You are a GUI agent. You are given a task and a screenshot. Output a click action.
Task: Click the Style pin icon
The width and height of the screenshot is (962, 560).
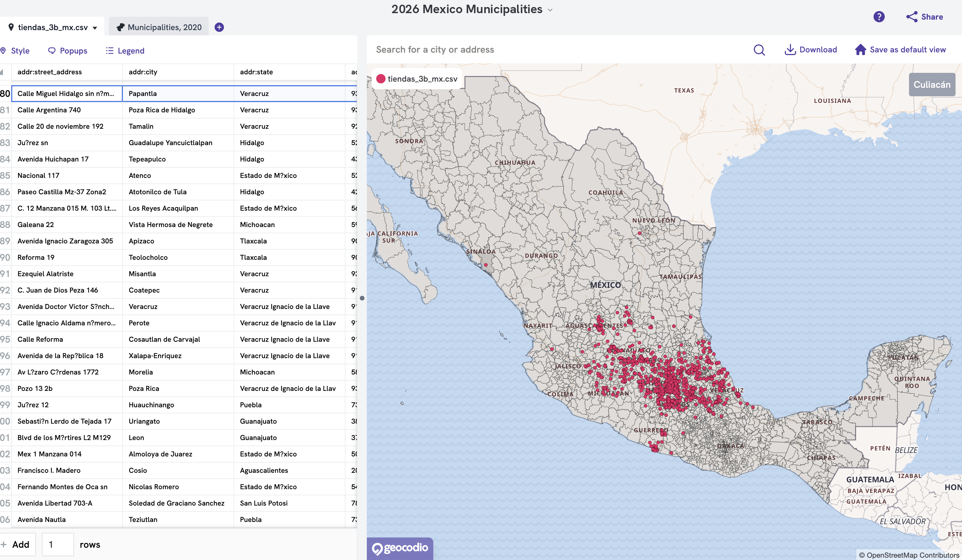point(4,50)
